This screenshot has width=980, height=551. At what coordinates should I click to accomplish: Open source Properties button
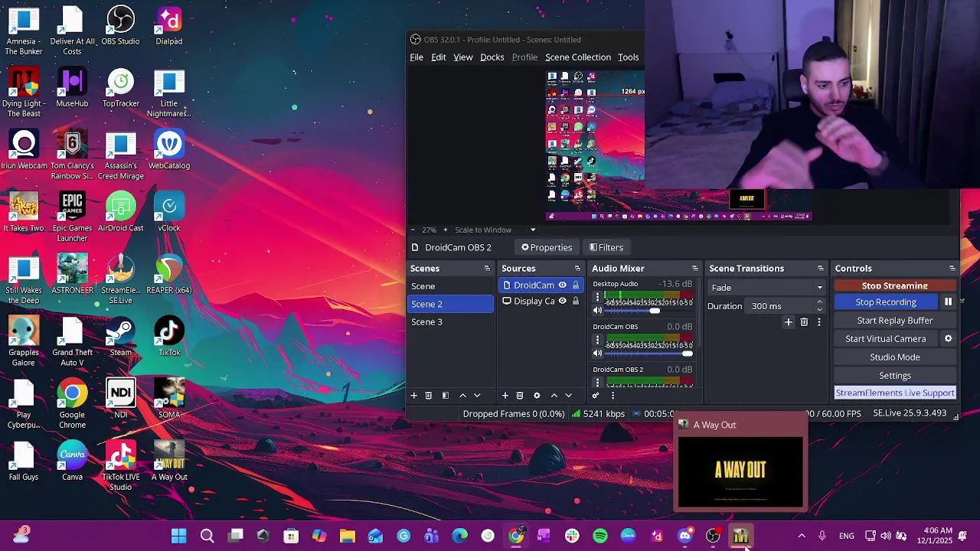[547, 247]
